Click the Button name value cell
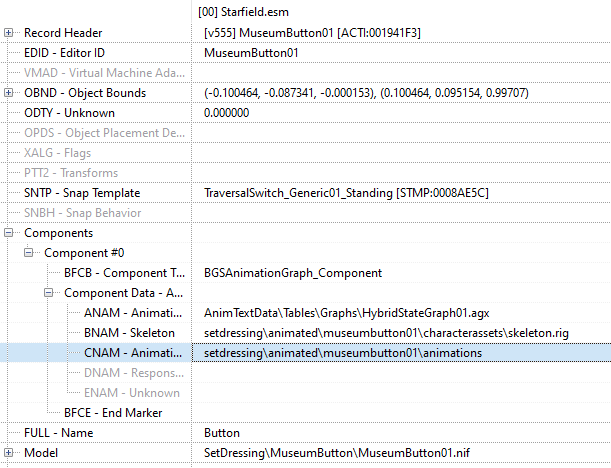The height and width of the screenshot is (468, 611). click(222, 433)
